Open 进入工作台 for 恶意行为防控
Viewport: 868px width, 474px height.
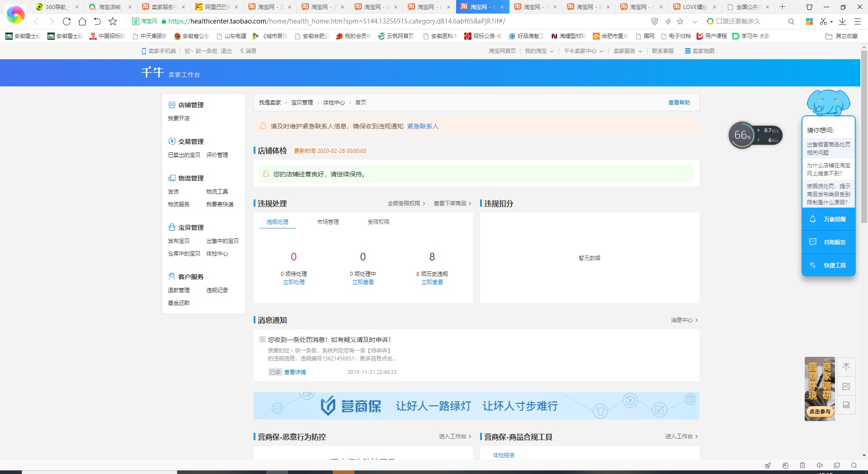pyautogui.click(x=455, y=436)
